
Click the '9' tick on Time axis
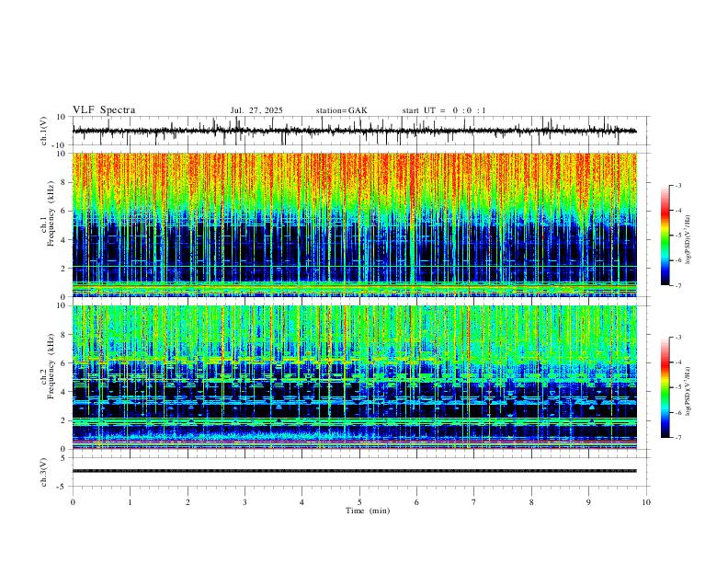(588, 502)
